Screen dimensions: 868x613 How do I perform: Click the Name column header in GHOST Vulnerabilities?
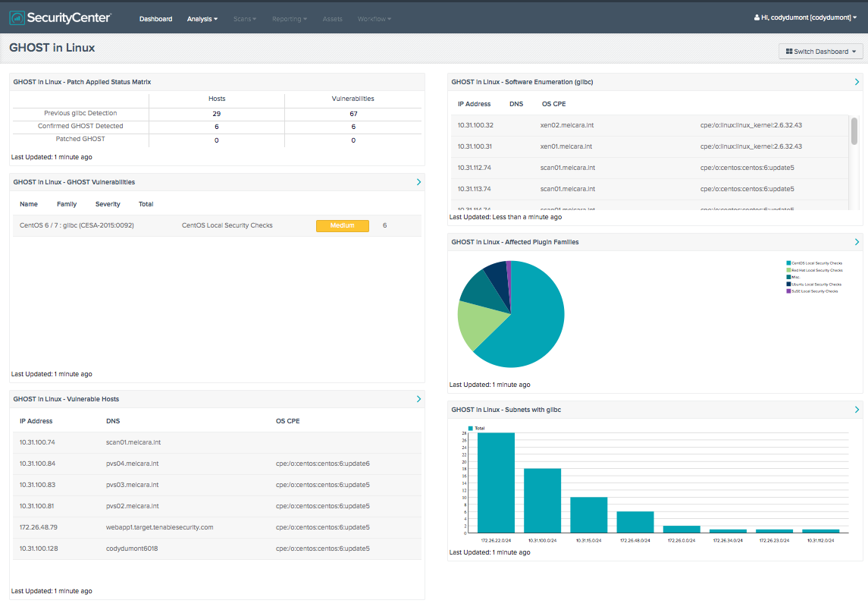[29, 204]
